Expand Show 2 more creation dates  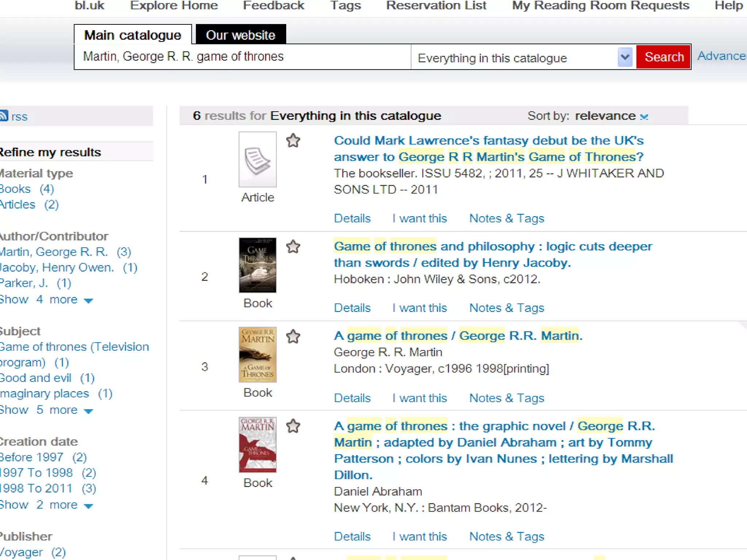point(46,505)
